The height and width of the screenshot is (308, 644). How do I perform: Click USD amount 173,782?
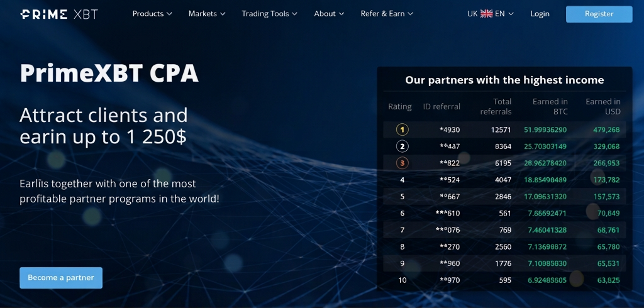(x=606, y=180)
